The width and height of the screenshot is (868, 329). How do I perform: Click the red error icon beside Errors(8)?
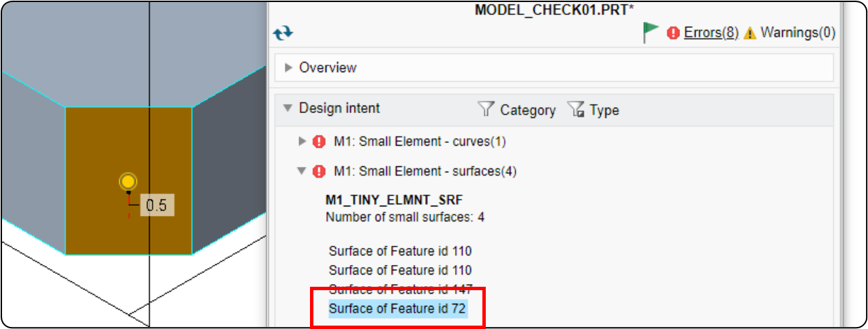[673, 33]
